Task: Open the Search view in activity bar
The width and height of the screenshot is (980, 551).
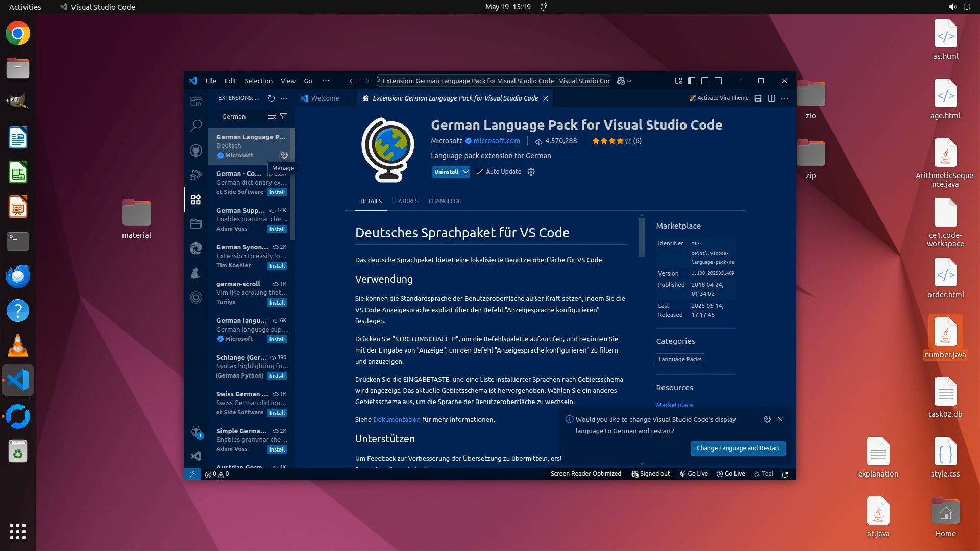Action: click(196, 126)
